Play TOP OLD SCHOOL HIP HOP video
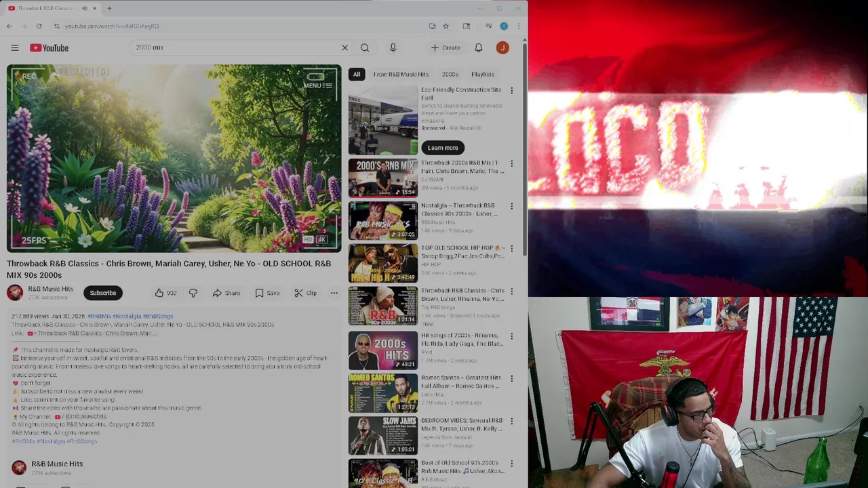This screenshot has height=488, width=868. coord(383,263)
